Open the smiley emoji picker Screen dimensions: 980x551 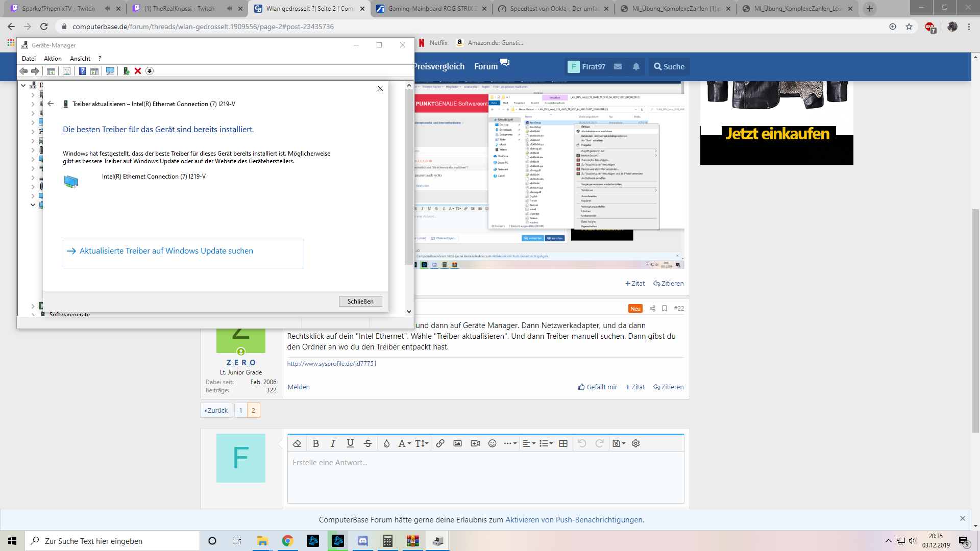point(492,443)
